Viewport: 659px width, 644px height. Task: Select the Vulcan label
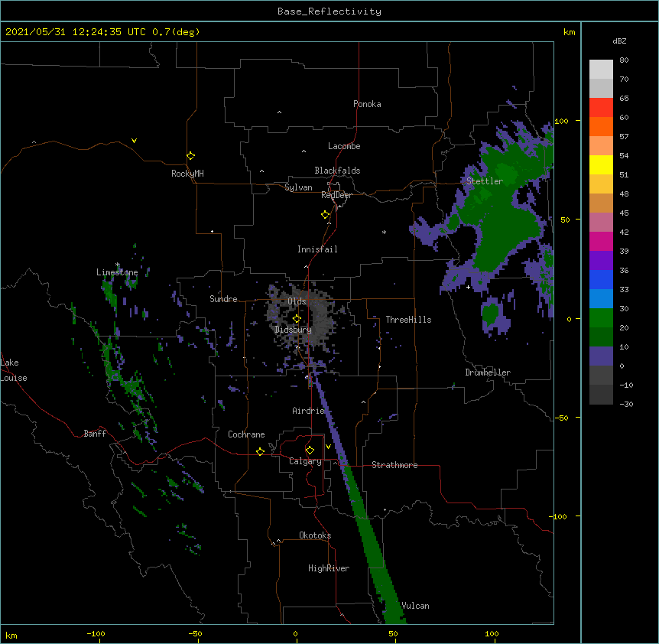click(x=415, y=606)
